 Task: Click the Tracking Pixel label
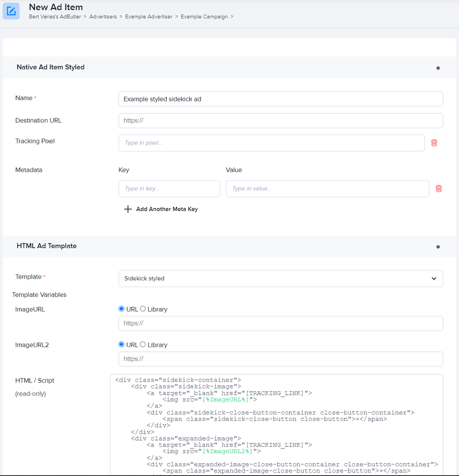click(x=35, y=141)
